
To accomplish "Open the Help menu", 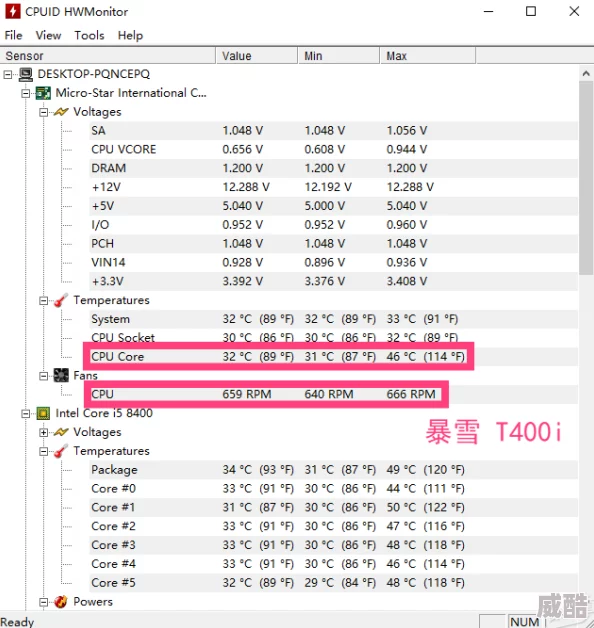I will click(x=130, y=35).
